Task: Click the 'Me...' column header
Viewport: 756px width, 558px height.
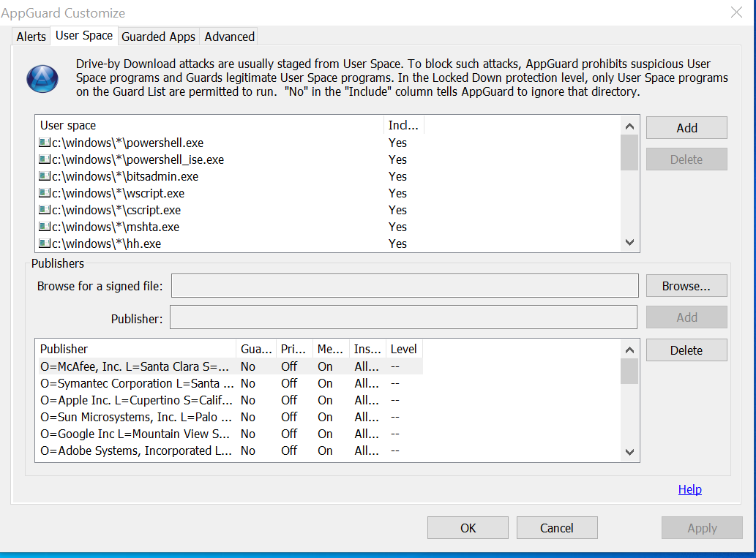Action: coord(330,349)
